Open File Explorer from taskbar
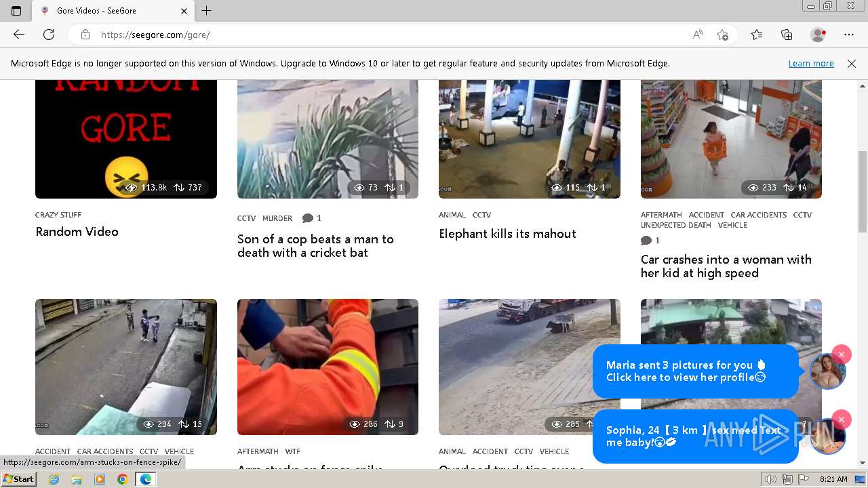This screenshot has width=868, height=488. [x=77, y=479]
